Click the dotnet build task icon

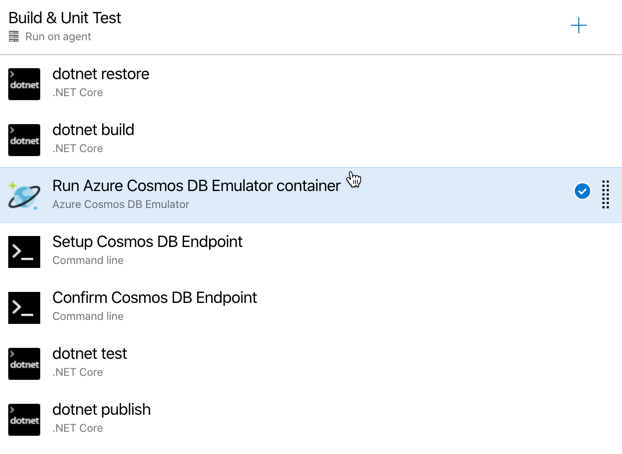click(x=24, y=140)
